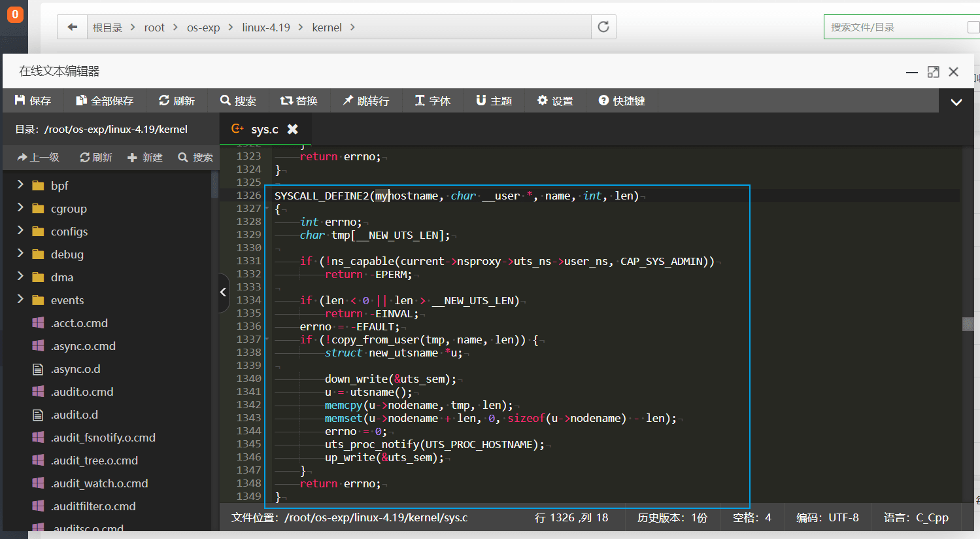Open the .audit.o.cmd file

[82, 392]
